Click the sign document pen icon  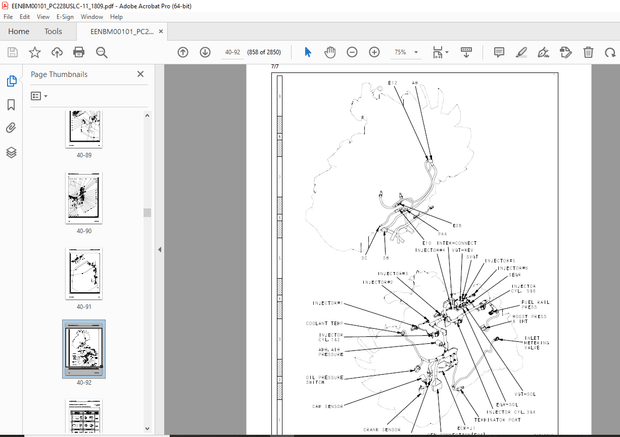(543, 52)
